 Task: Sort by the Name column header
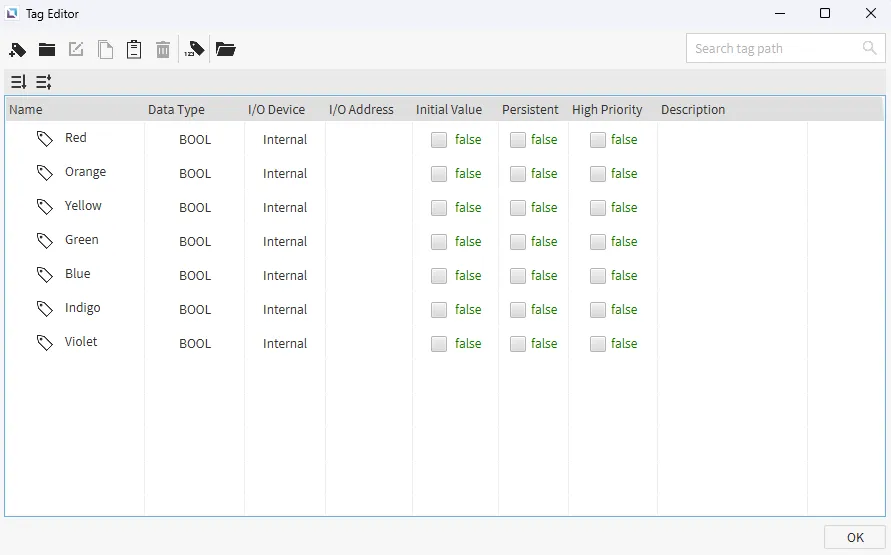click(x=26, y=110)
